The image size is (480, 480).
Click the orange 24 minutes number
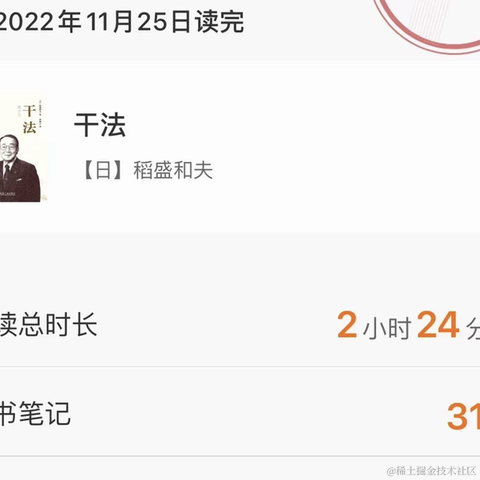pyautogui.click(x=438, y=325)
